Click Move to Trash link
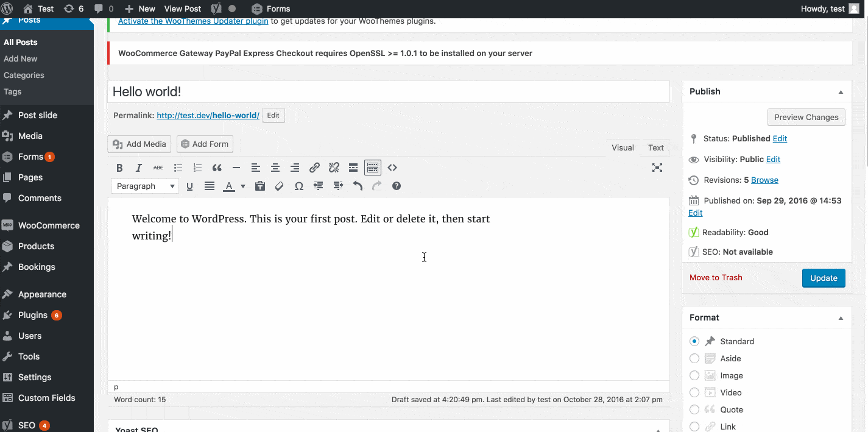The width and height of the screenshot is (868, 432). 716,277
